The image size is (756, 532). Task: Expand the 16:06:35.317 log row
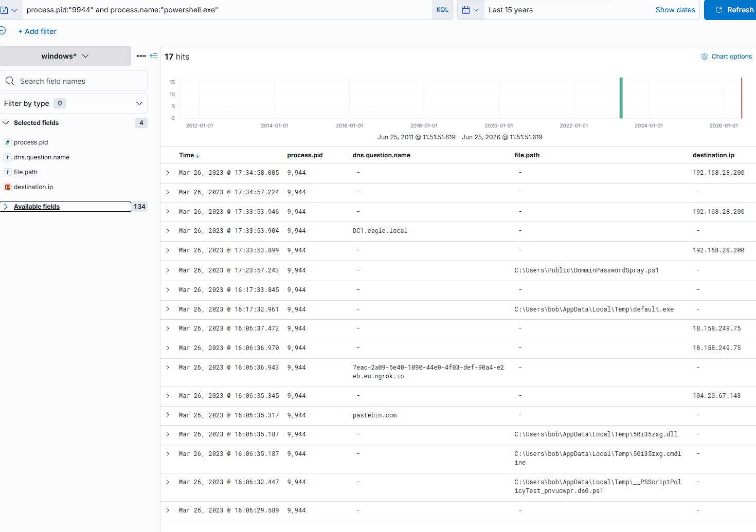[168, 415]
